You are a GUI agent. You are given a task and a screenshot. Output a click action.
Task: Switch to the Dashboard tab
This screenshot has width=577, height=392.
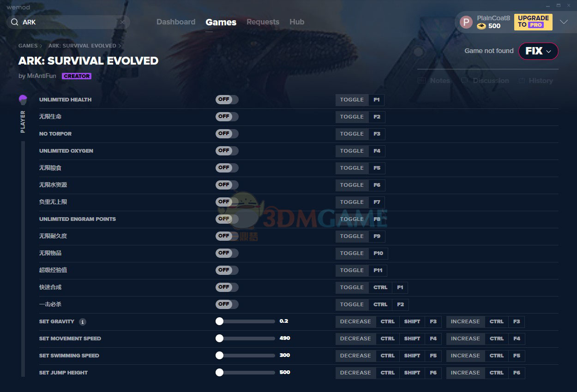[x=176, y=22]
